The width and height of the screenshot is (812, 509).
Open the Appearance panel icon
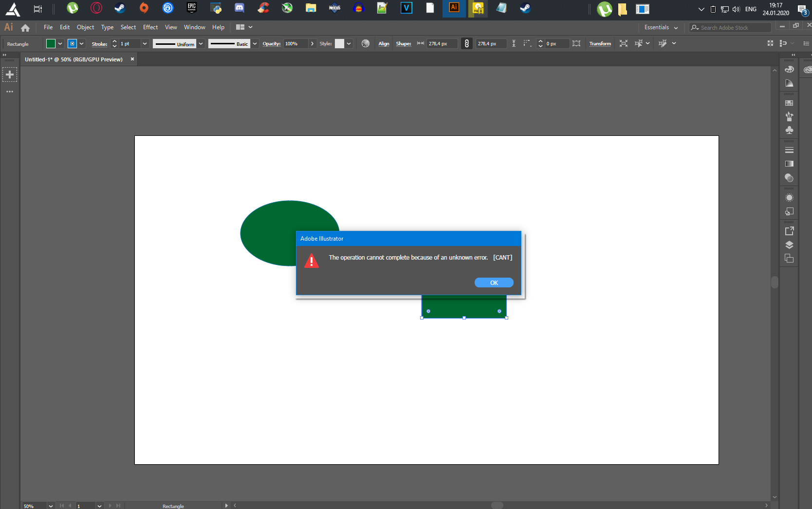click(x=789, y=198)
